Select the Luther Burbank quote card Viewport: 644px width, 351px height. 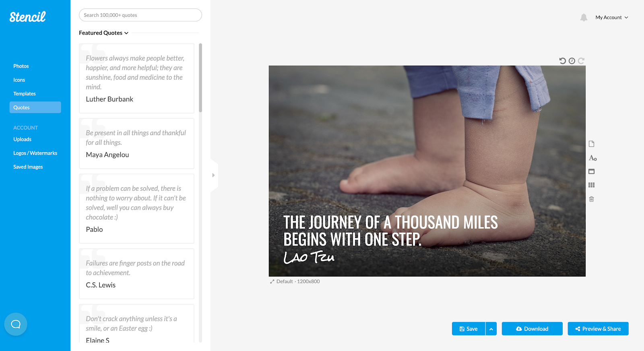pos(137,78)
